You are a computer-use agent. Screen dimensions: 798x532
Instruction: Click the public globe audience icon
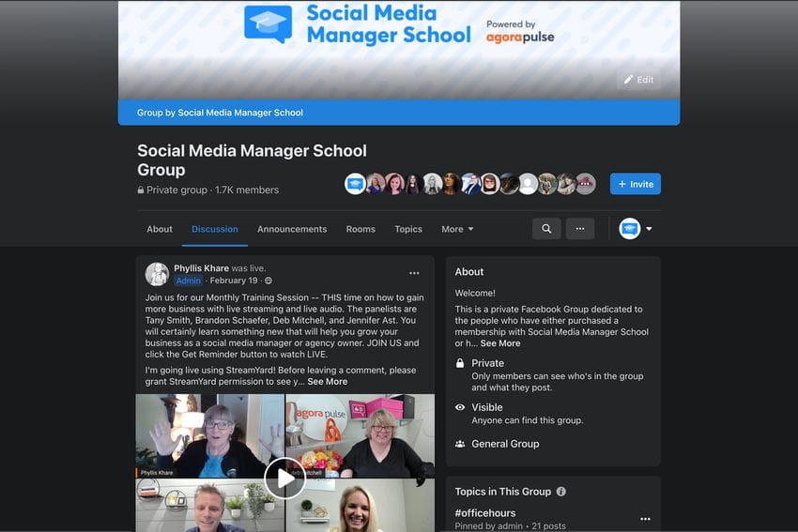[269, 281]
